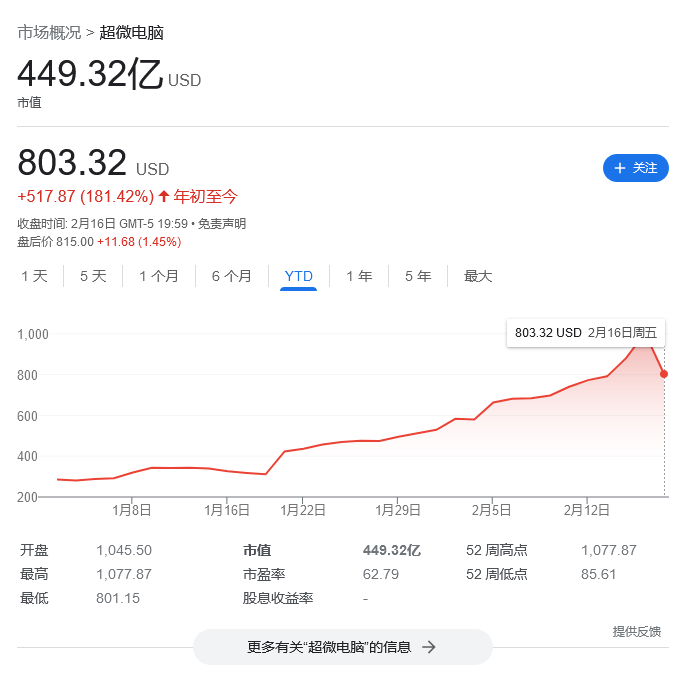Click the arrow icon beside 更多有关超微电脑的信息
This screenshot has width=694, height=693.
428,647
